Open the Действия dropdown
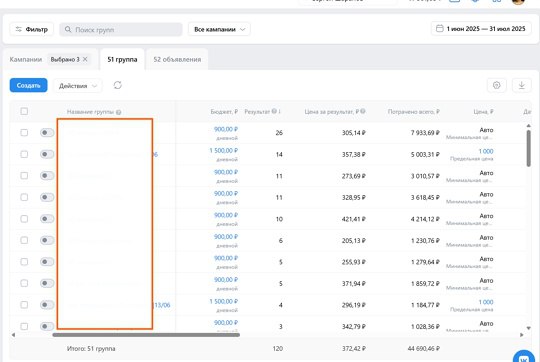Image resolution: width=540 pixels, height=362 pixels. 78,86
